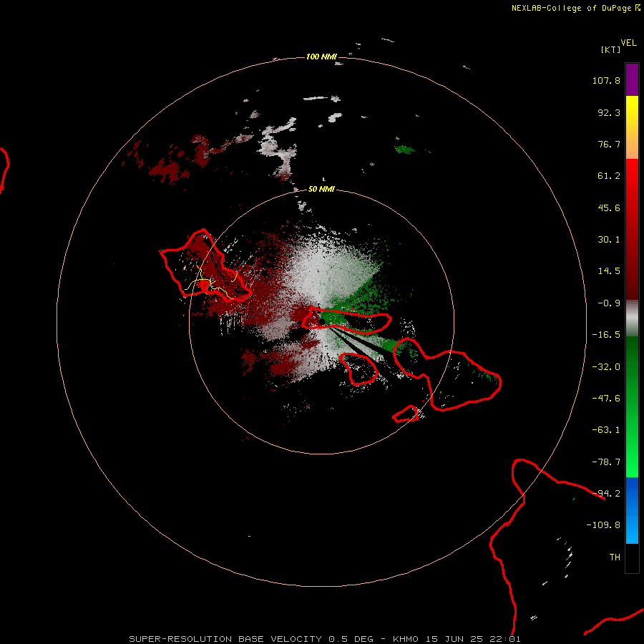Click the [KT] units label
The height and width of the screenshot is (644, 644).
click(611, 49)
